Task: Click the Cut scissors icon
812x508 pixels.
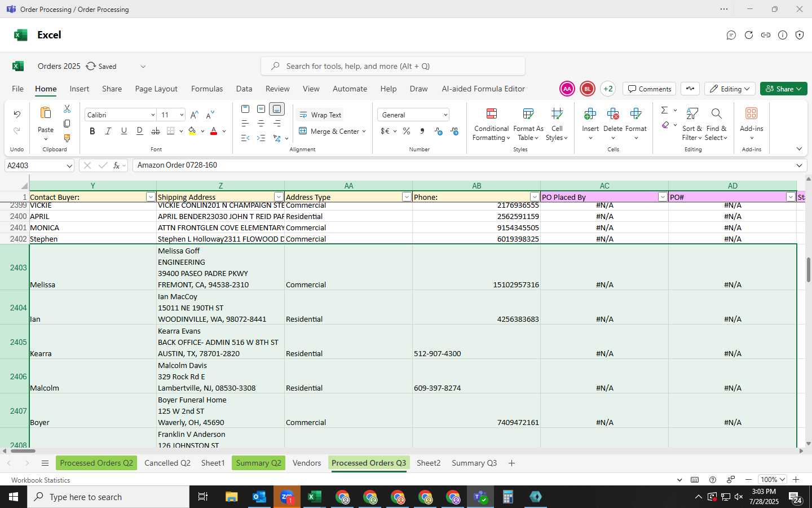Action: (x=67, y=108)
